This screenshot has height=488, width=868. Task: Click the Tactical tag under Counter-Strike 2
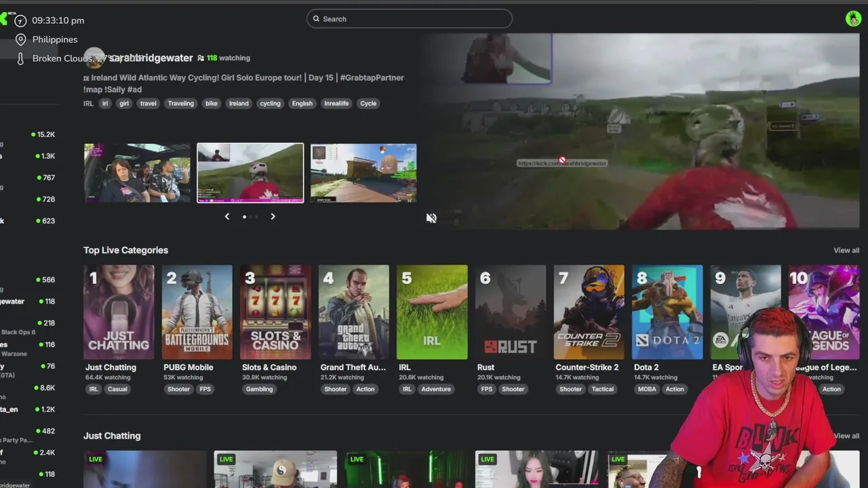pyautogui.click(x=602, y=389)
